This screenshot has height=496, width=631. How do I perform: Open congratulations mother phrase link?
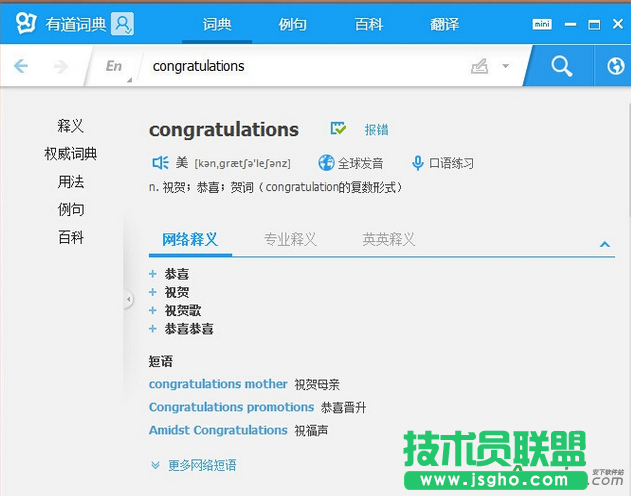pos(218,384)
